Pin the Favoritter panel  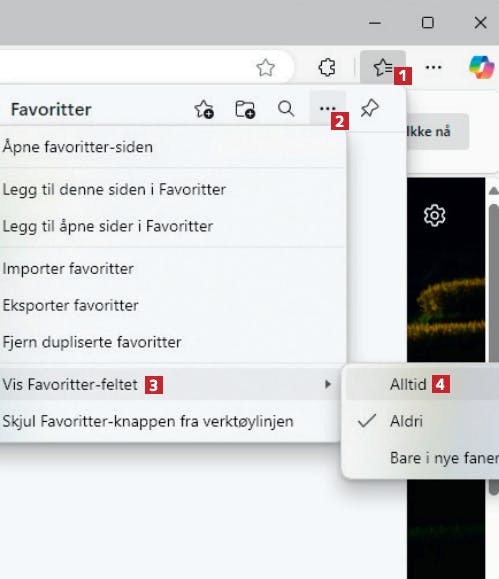[370, 109]
